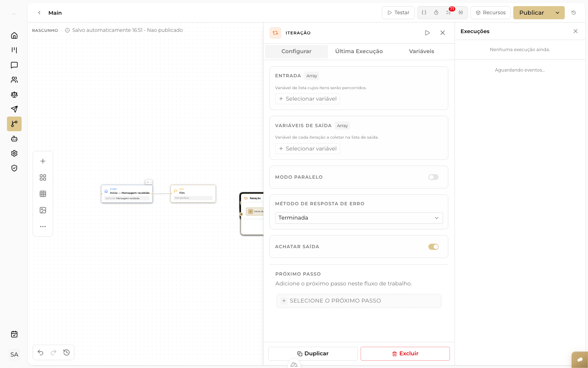This screenshot has height=368, width=588.
Task: Open the three-dots more canvas tools
Action: pyautogui.click(x=43, y=227)
